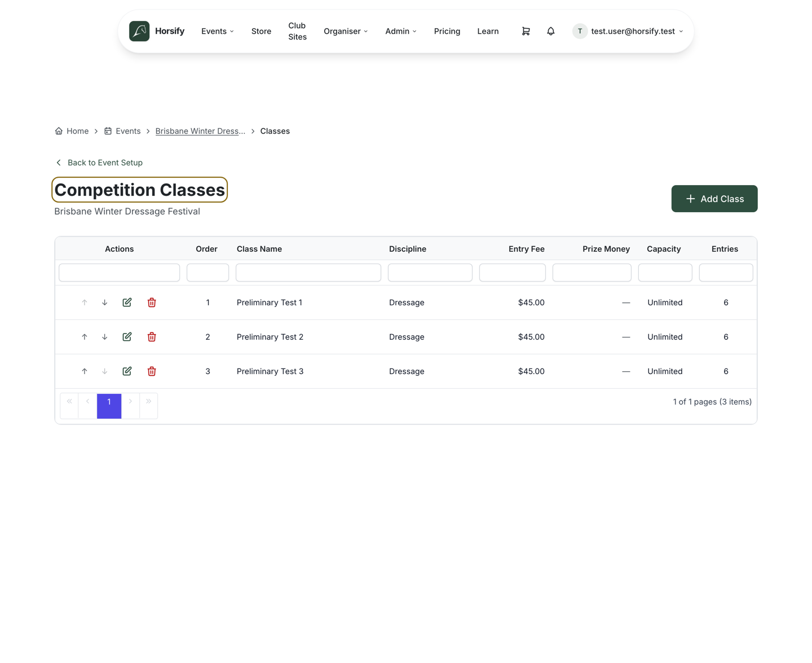Click '1 of 1 pages (3 items)' text
Viewport: 812px width, 663px height.
tap(712, 402)
